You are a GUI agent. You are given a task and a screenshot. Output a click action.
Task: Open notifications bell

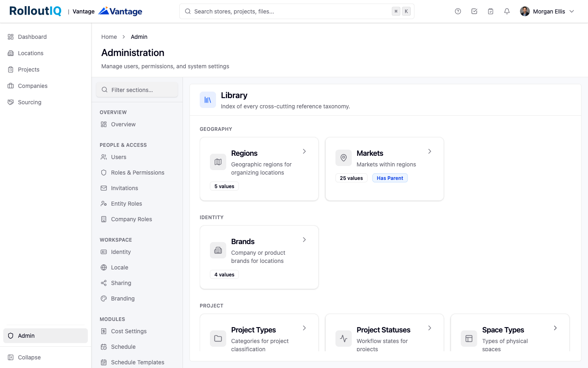coord(507,11)
